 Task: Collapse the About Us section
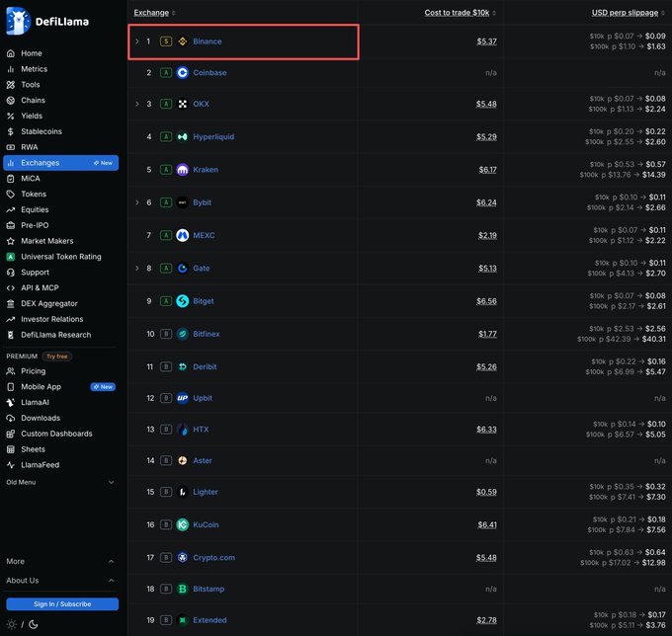pos(60,581)
